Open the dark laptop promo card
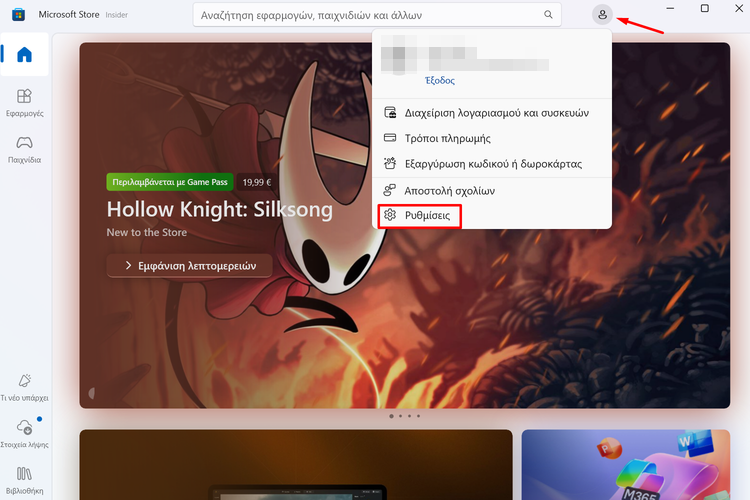This screenshot has height=500, width=750. [296, 465]
